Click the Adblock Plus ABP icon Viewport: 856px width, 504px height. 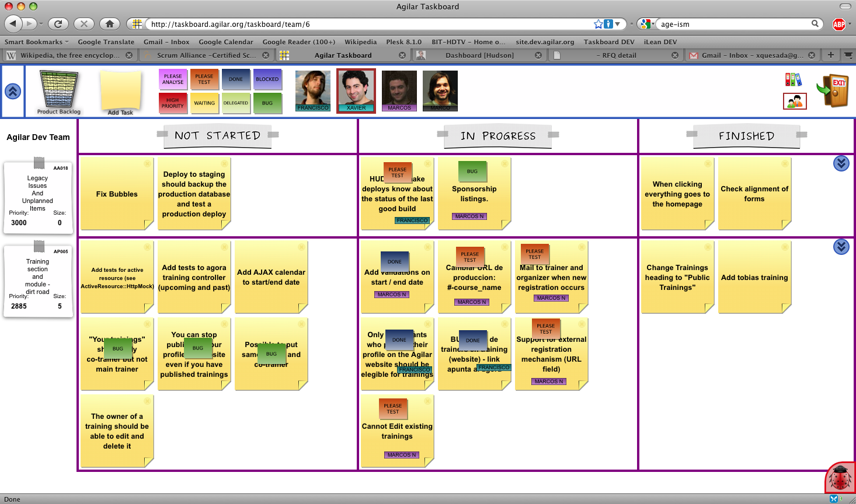click(x=838, y=24)
